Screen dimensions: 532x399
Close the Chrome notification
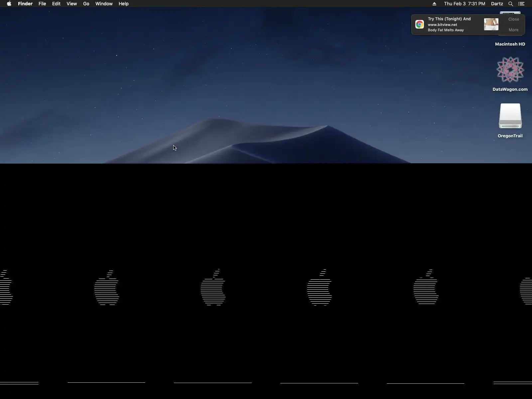[514, 19]
